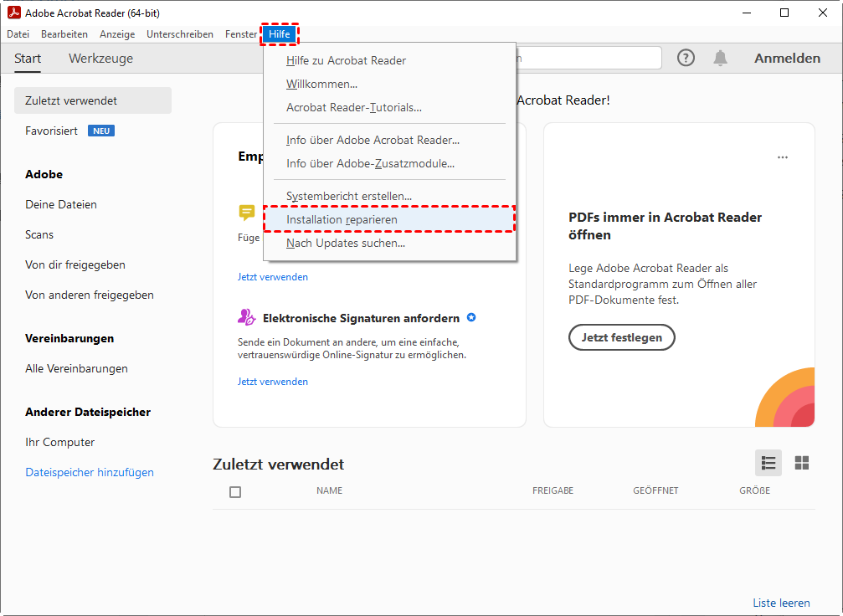This screenshot has width=843, height=616.
Task: Click Jetzt verwenden under comment tool
Action: click(273, 277)
